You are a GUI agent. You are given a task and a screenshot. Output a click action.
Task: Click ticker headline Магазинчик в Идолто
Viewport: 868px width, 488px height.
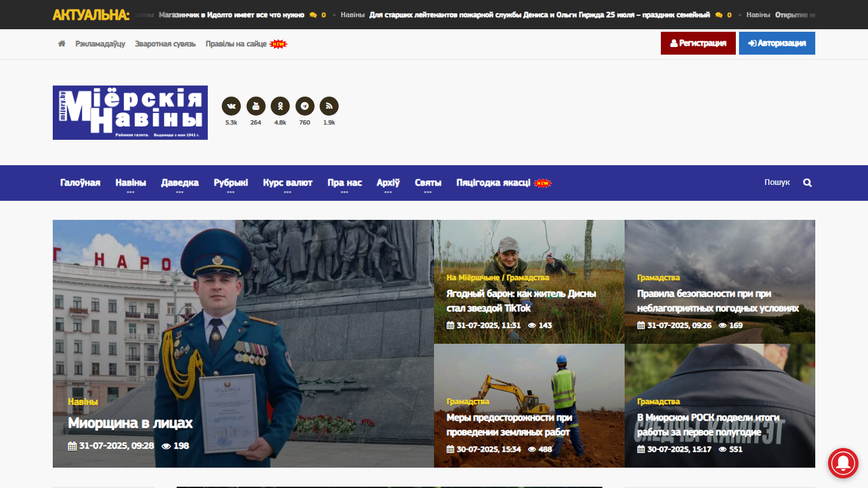(x=231, y=15)
